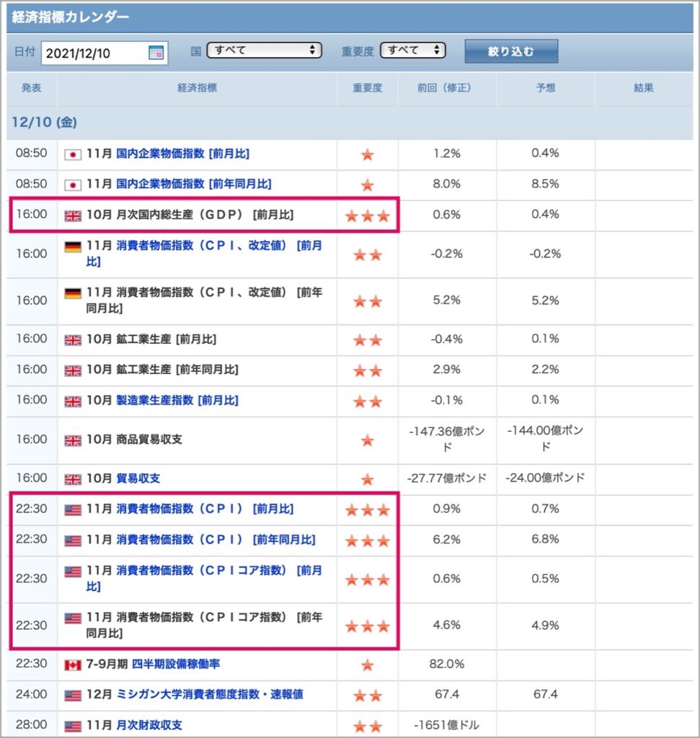Viewport: 700px width, 738px height.
Task: Click the Canada flag beside 四半期設備稼働率
Action: tap(73, 665)
